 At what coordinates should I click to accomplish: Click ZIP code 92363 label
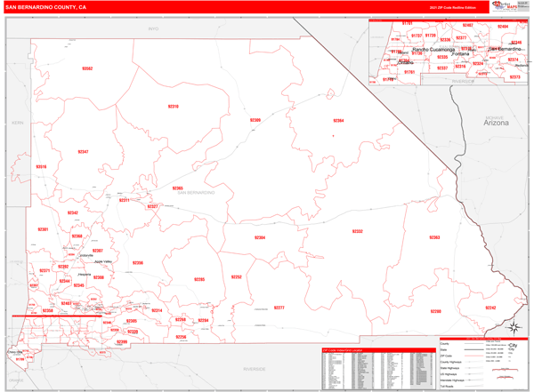click(x=434, y=237)
